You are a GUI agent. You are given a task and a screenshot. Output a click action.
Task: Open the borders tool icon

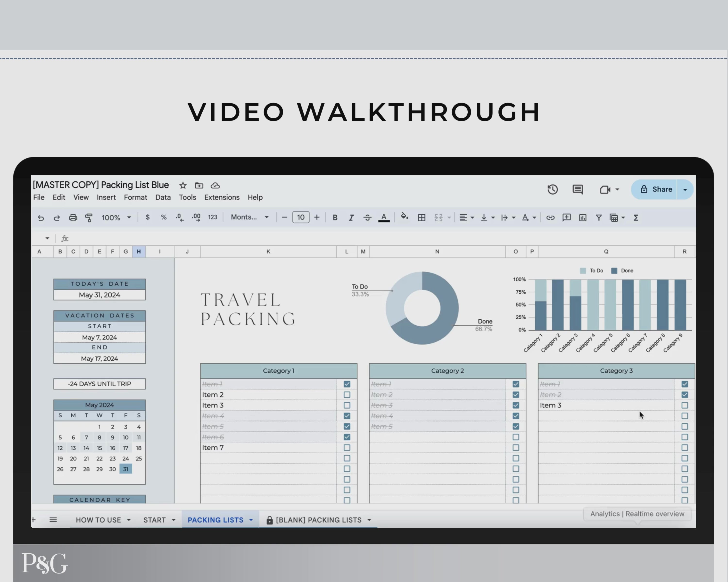coord(422,218)
